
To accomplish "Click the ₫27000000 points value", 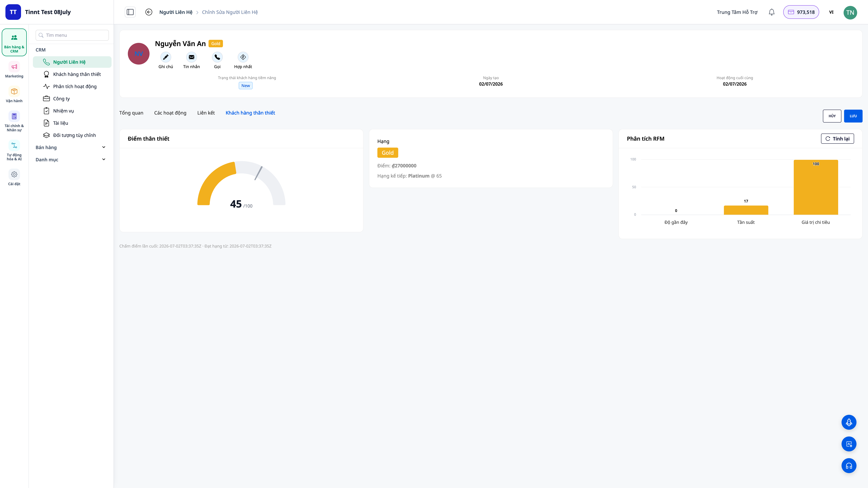I will [x=404, y=166].
